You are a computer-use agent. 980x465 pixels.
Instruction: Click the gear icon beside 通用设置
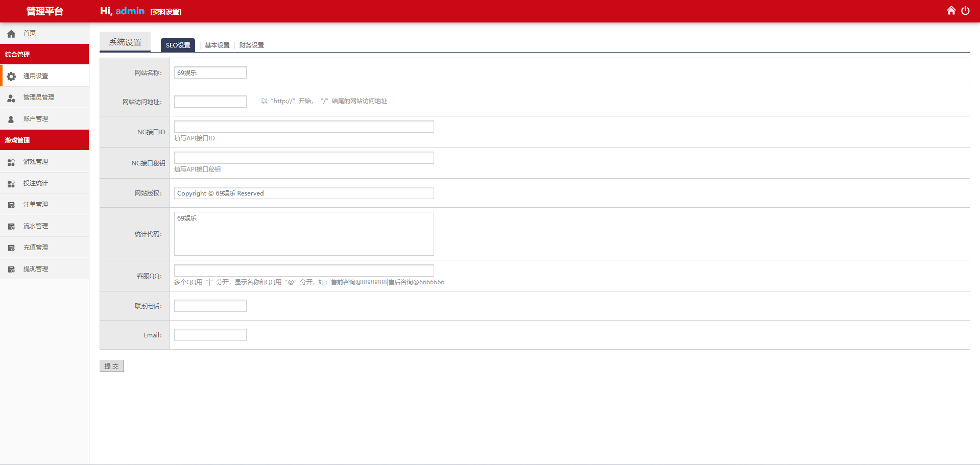11,76
